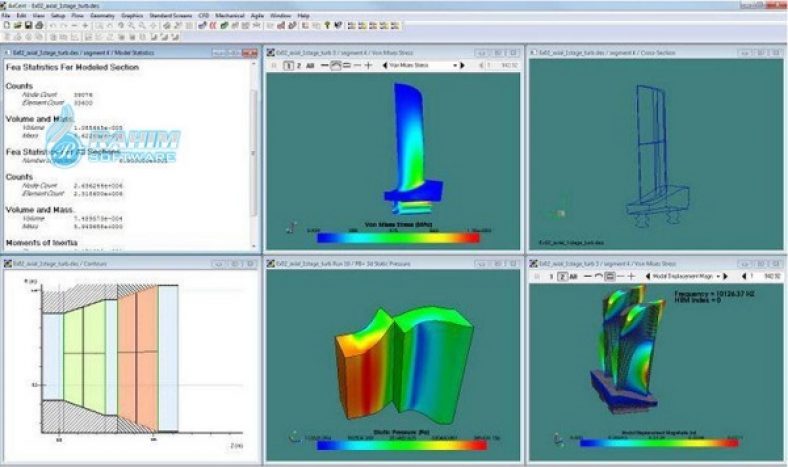Click the green pin lightbulb toolbar icon
788x467 pixels.
pos(327,25)
